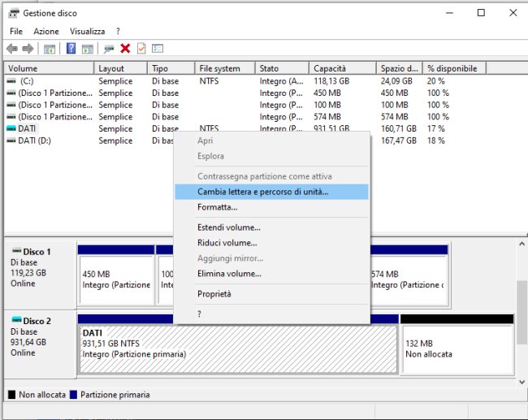Image resolution: width=528 pixels, height=420 pixels.
Task: Select the 132 MB Non allocata block
Action: coord(457,344)
